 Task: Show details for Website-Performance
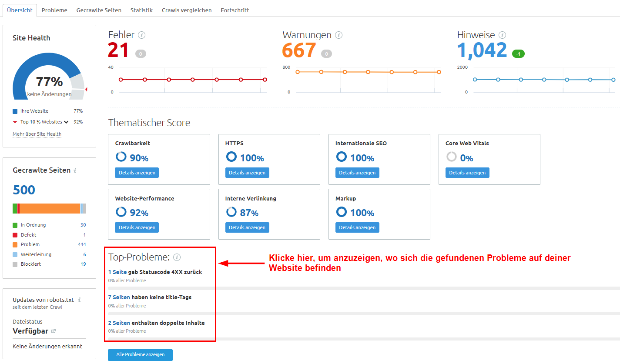click(x=137, y=227)
